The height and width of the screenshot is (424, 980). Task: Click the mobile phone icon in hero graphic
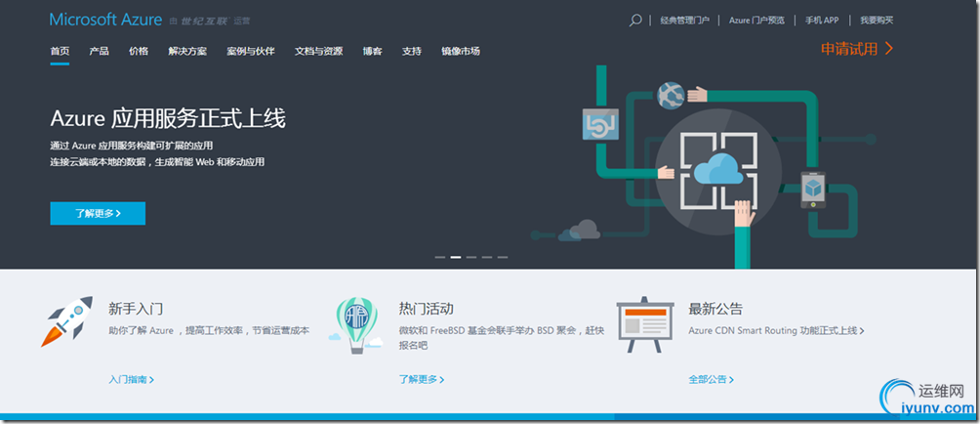[812, 191]
